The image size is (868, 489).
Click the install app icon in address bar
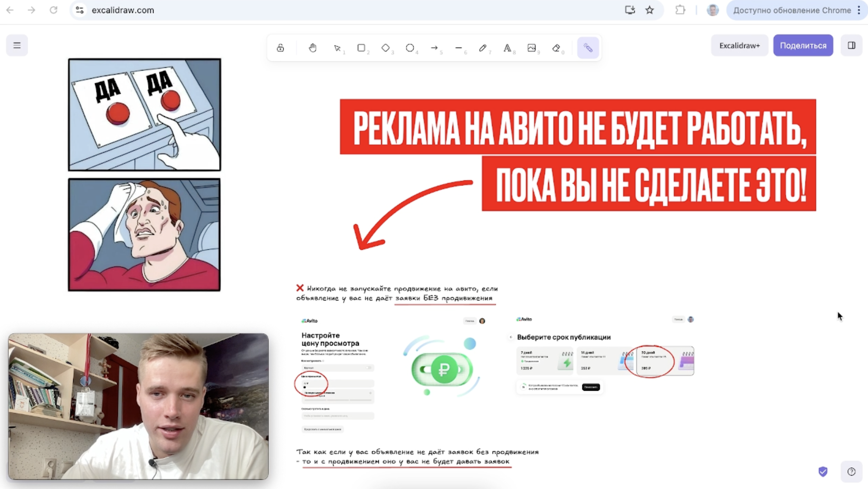coord(630,10)
